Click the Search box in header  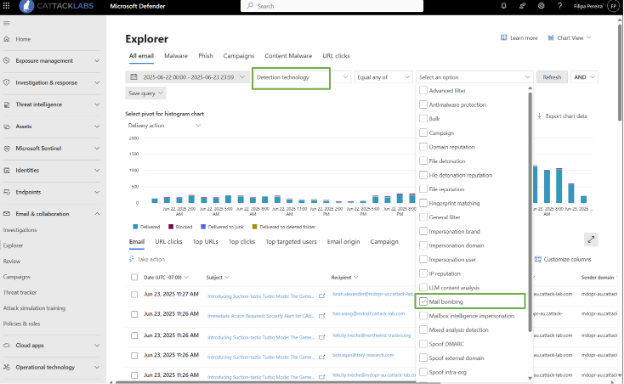pyautogui.click(x=332, y=6)
